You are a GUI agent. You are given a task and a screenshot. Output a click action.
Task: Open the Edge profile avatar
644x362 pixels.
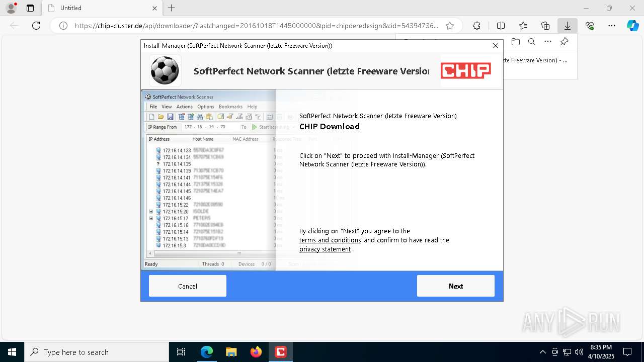pyautogui.click(x=11, y=8)
